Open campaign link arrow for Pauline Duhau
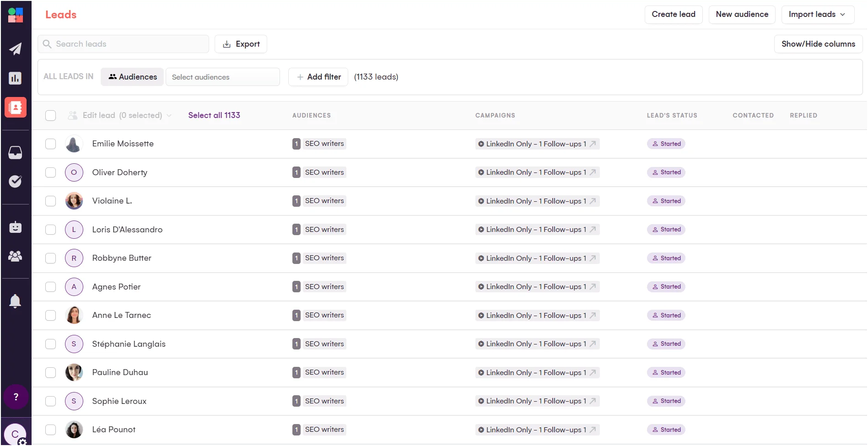The height and width of the screenshot is (446, 868). tap(593, 372)
